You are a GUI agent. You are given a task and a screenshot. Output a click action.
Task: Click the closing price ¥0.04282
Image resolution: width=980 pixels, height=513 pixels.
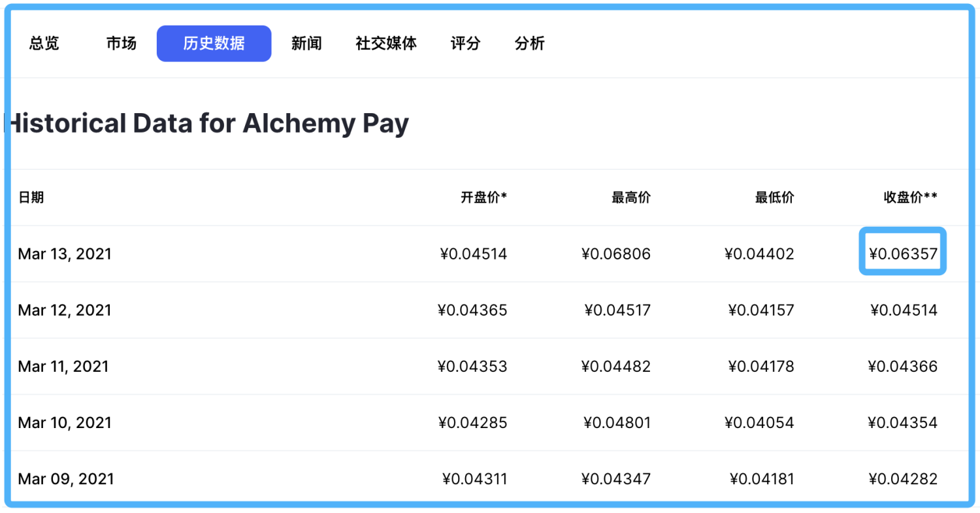(x=904, y=479)
